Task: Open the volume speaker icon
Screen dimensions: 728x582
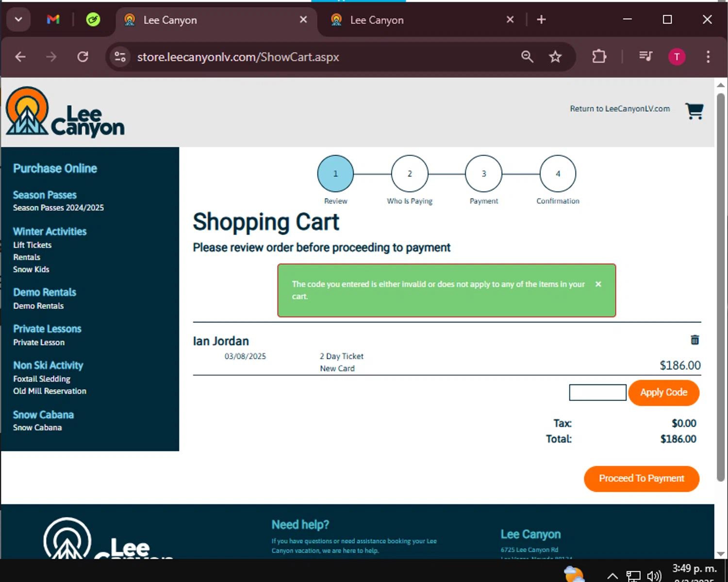Action: pyautogui.click(x=654, y=576)
